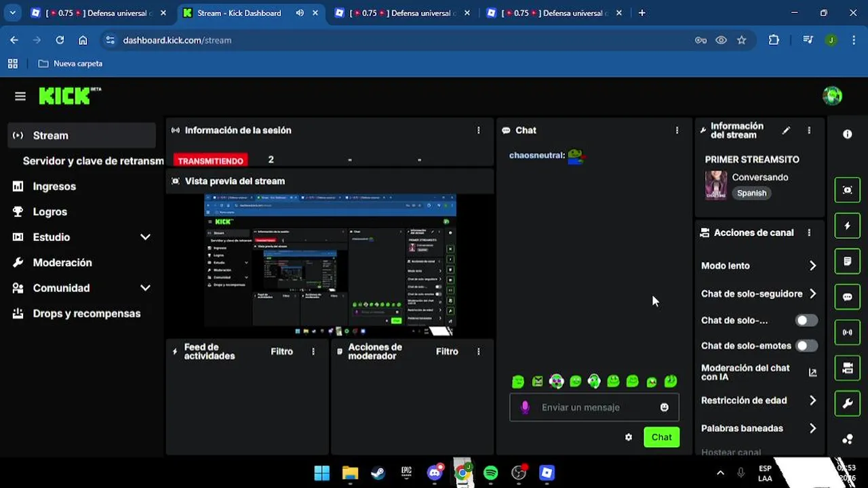Select Stream in the sidebar

point(81,136)
